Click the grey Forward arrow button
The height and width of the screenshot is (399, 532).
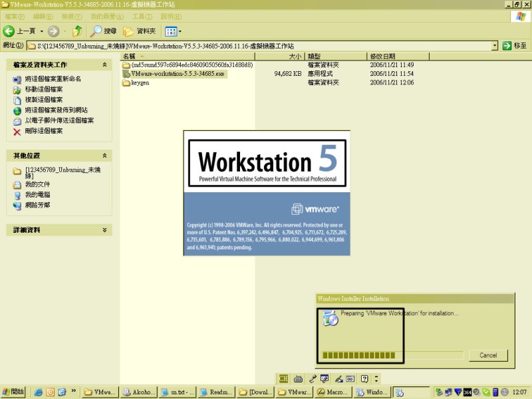53,31
